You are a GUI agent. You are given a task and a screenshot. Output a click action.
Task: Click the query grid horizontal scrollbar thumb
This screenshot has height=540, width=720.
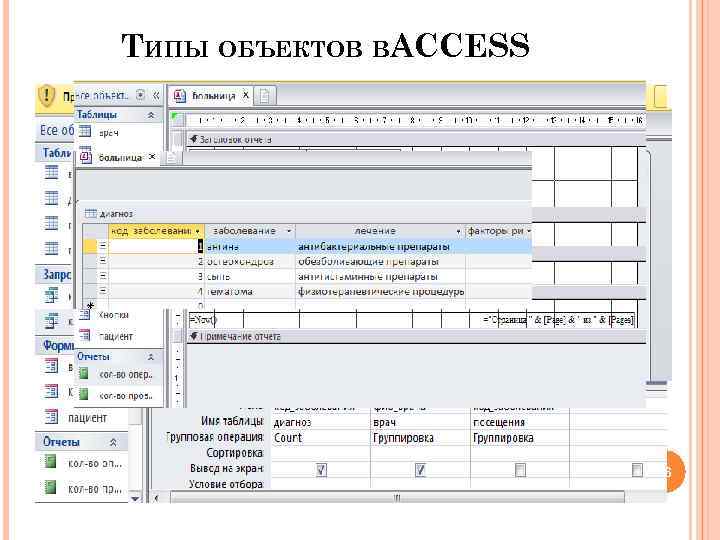[x=397, y=498]
